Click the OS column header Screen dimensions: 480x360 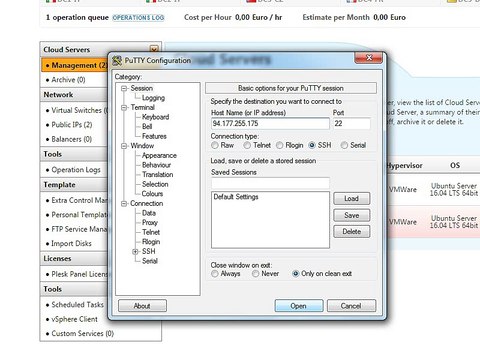point(455,165)
